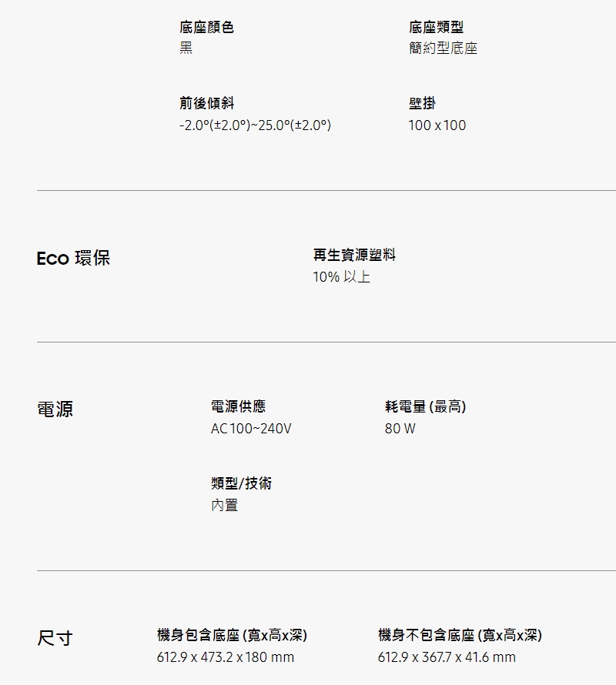Click the 80 W power value
Viewport: 616px width, 685px height.
point(400,429)
